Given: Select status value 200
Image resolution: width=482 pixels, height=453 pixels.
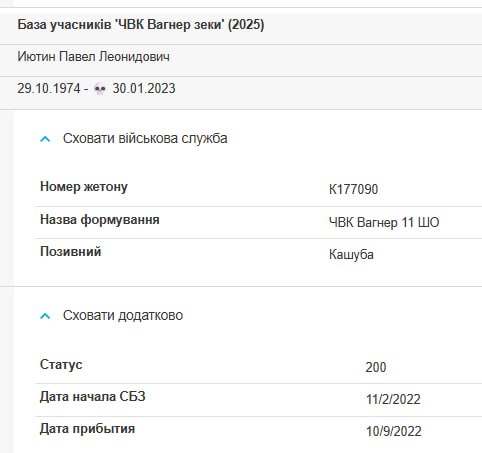Looking at the screenshot, I should coord(376,367).
